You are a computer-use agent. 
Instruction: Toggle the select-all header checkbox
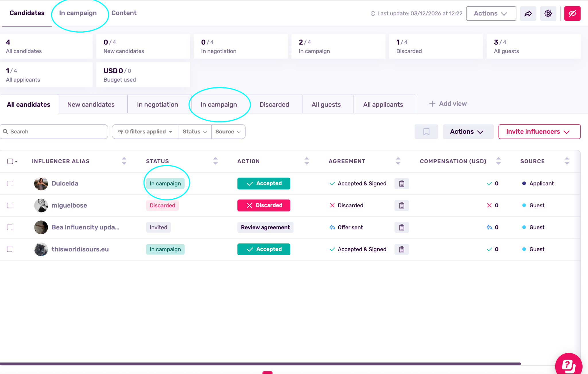(10, 161)
